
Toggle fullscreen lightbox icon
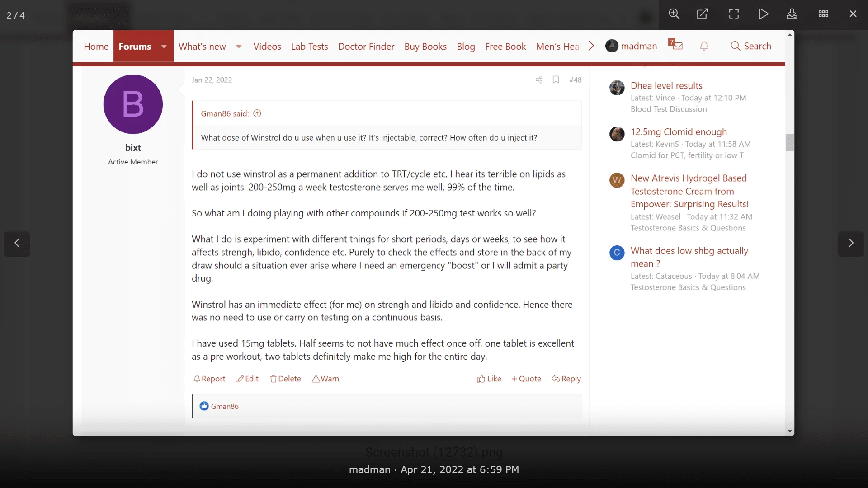tap(734, 14)
